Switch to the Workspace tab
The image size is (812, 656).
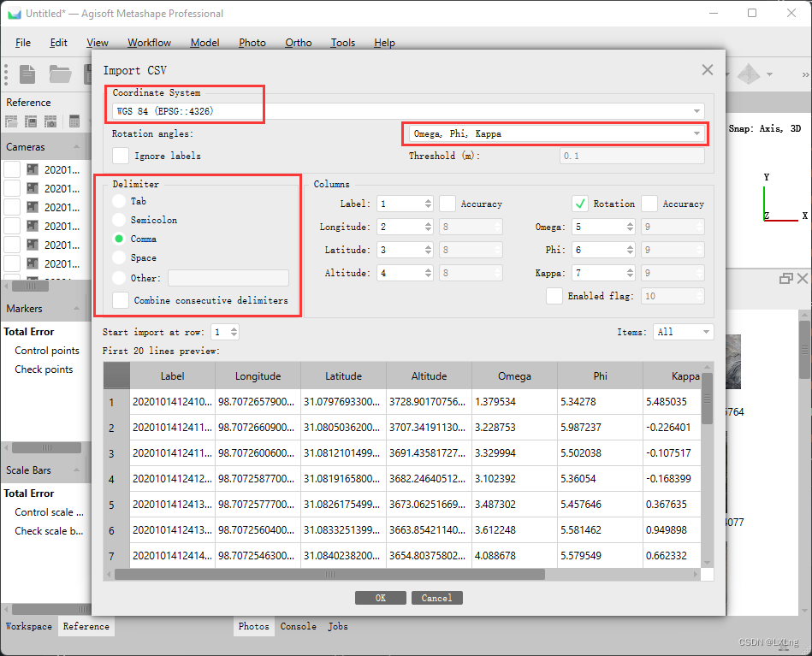point(28,626)
